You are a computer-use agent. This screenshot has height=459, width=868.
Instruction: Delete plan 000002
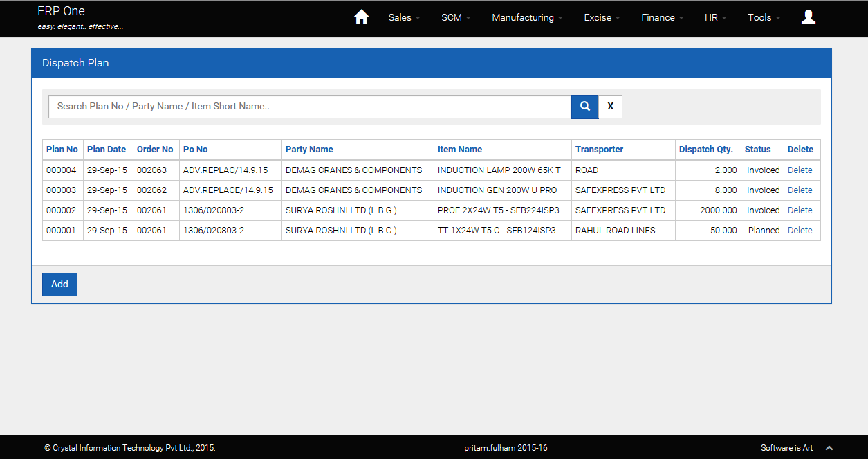click(800, 210)
